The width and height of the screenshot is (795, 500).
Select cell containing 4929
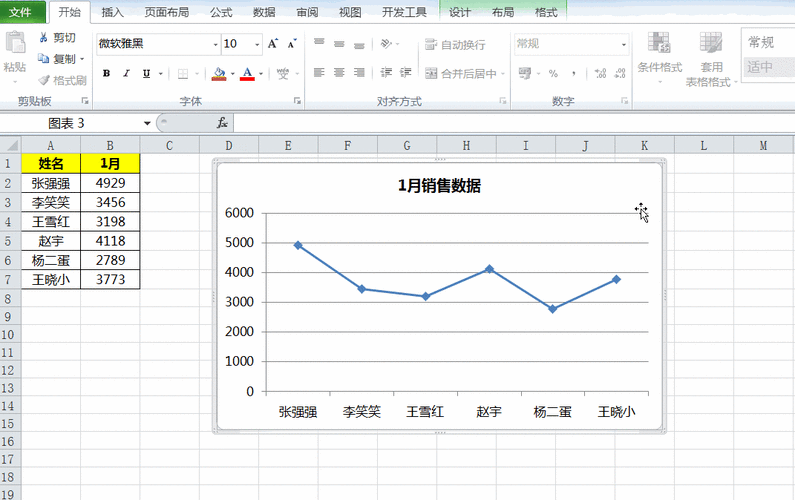[x=110, y=183]
